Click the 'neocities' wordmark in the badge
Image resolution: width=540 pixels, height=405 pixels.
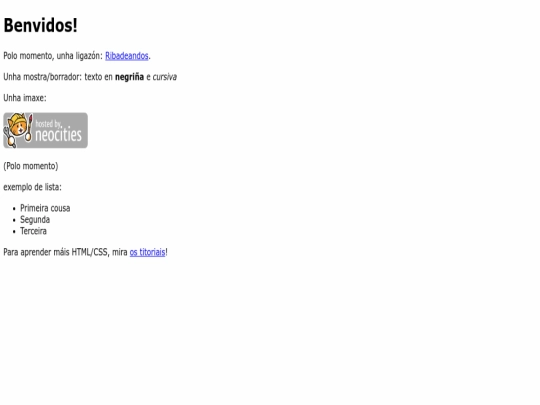point(59,134)
